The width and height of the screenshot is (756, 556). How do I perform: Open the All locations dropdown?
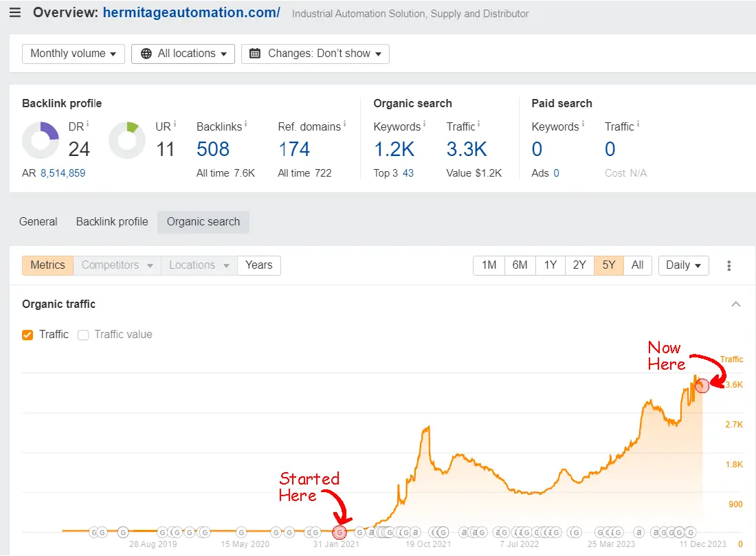pyautogui.click(x=183, y=54)
